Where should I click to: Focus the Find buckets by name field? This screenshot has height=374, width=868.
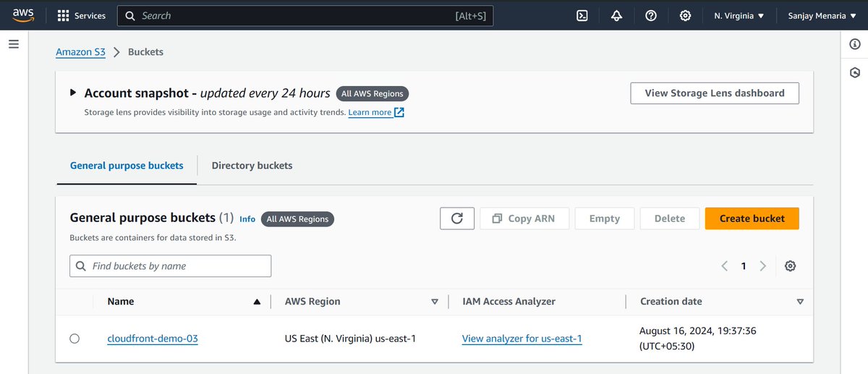tap(171, 266)
